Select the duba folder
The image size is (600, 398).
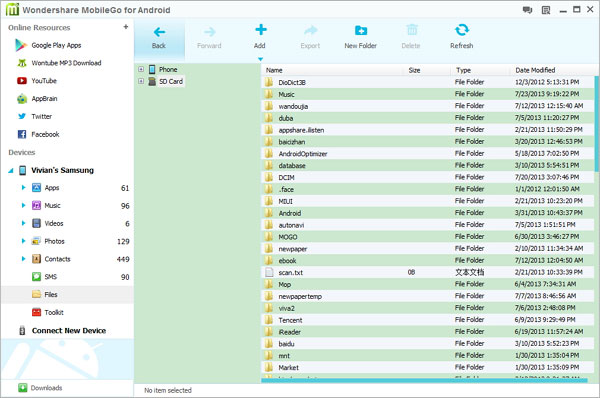click(427, 118)
